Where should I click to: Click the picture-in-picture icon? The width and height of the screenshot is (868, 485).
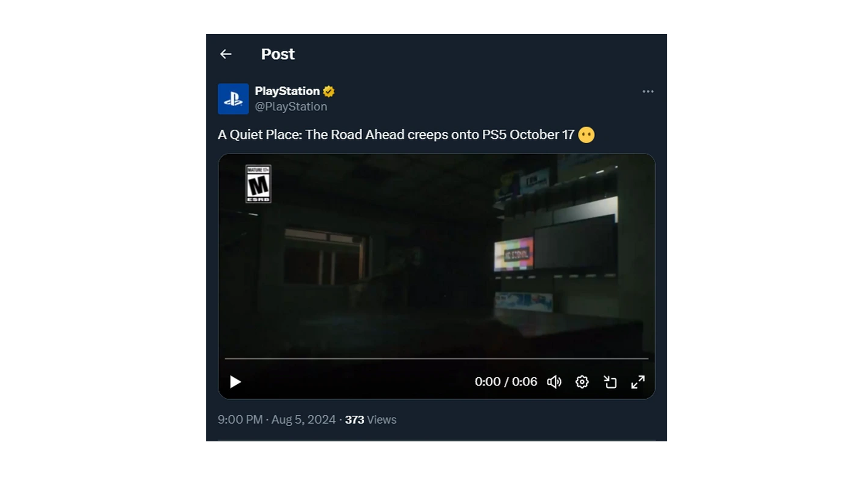click(x=610, y=382)
